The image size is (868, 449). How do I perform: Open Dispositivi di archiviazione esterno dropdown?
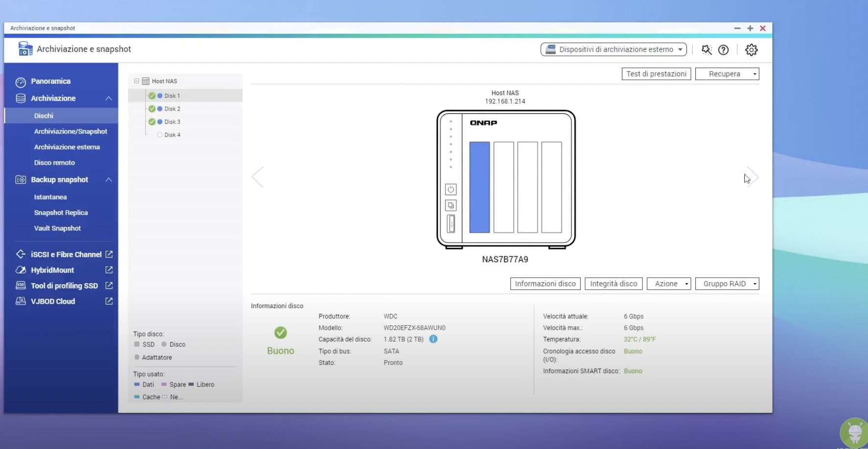614,49
